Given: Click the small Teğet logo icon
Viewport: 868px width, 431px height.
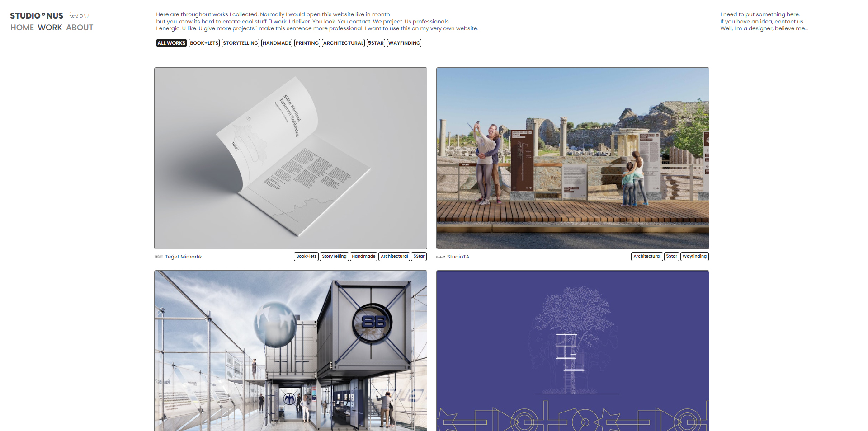Looking at the screenshot, I should click(159, 257).
